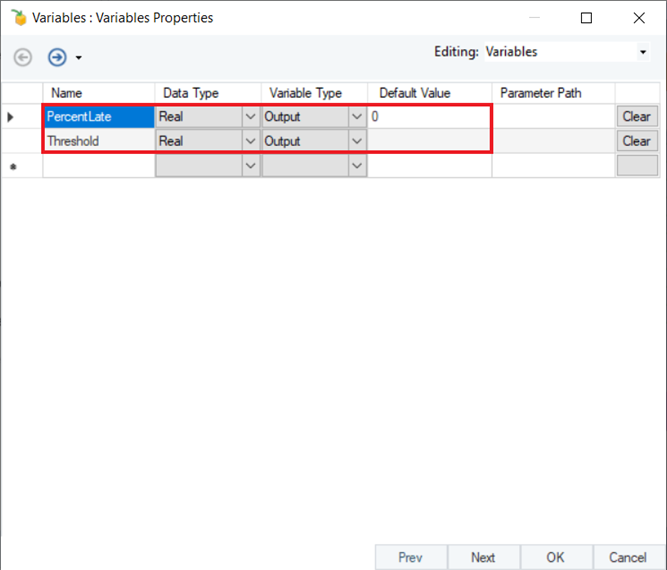Click the orange application icon in title bar
This screenshot has width=667, height=570.
[x=19, y=17]
